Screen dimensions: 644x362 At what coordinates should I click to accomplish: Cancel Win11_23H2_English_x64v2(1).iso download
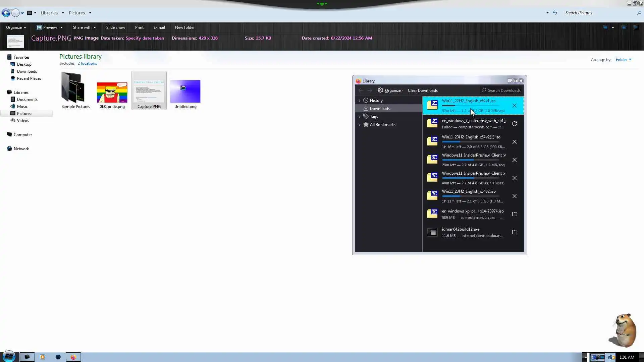(x=514, y=142)
